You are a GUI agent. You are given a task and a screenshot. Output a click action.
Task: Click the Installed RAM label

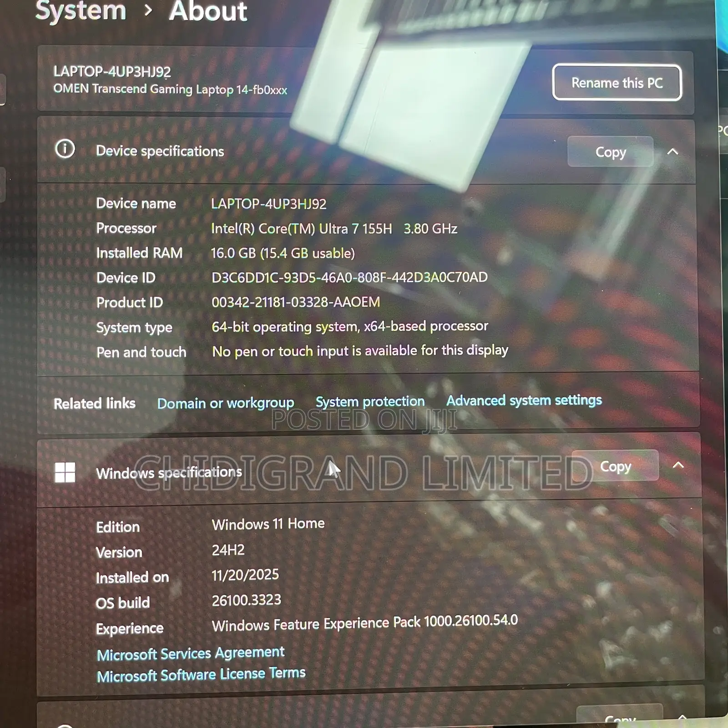click(139, 253)
